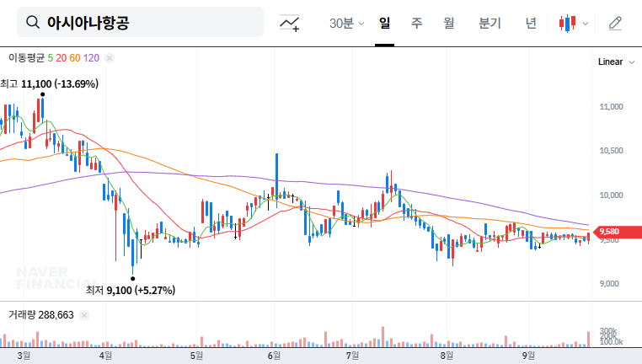
Task: Select the 20-day moving average value
Action: pyautogui.click(x=61, y=58)
